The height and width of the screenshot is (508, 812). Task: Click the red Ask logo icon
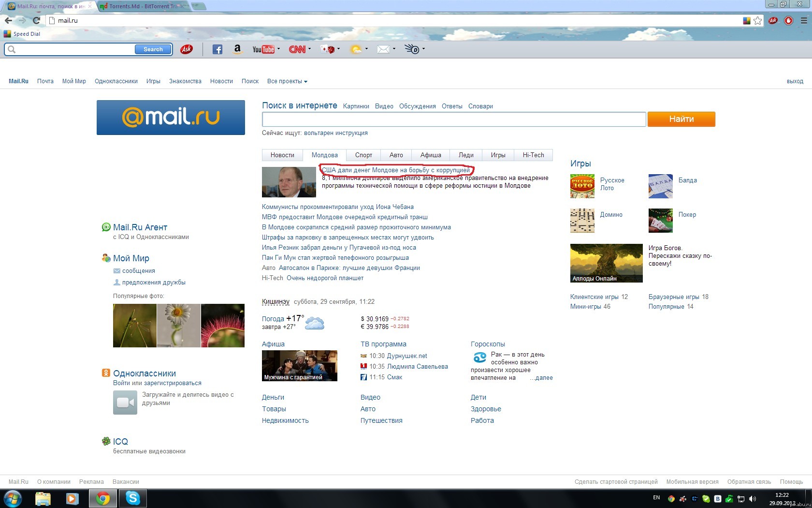pos(187,49)
